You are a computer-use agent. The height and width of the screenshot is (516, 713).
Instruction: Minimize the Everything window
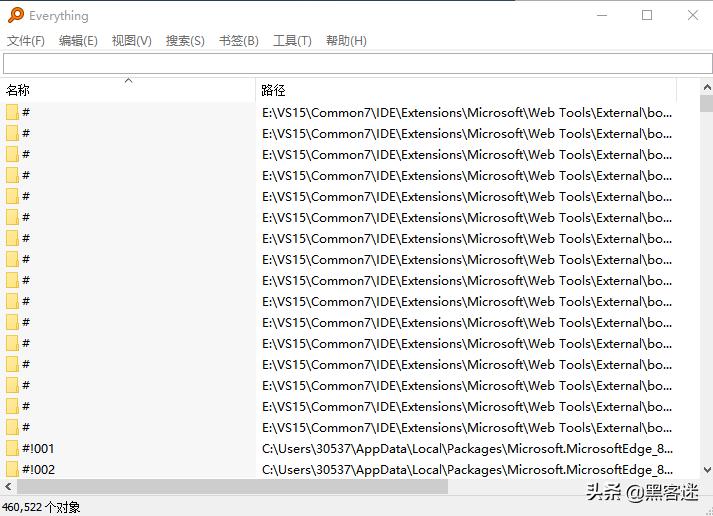(x=602, y=15)
